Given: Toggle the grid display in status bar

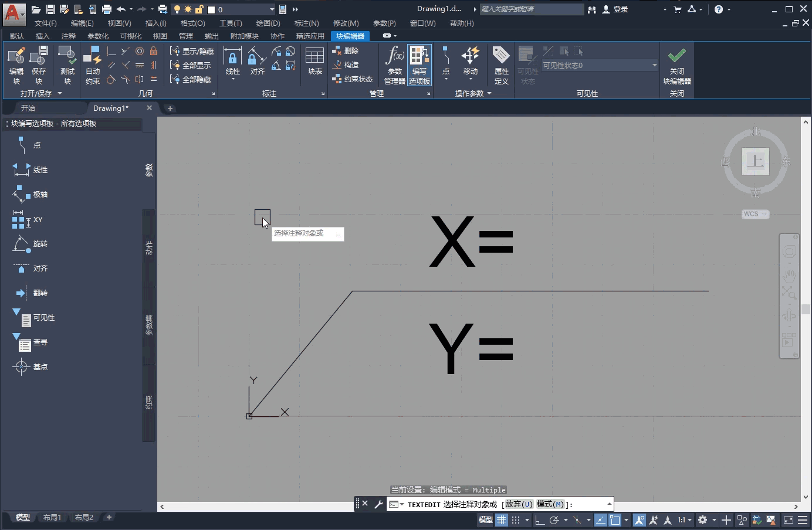Looking at the screenshot, I should pyautogui.click(x=502, y=520).
